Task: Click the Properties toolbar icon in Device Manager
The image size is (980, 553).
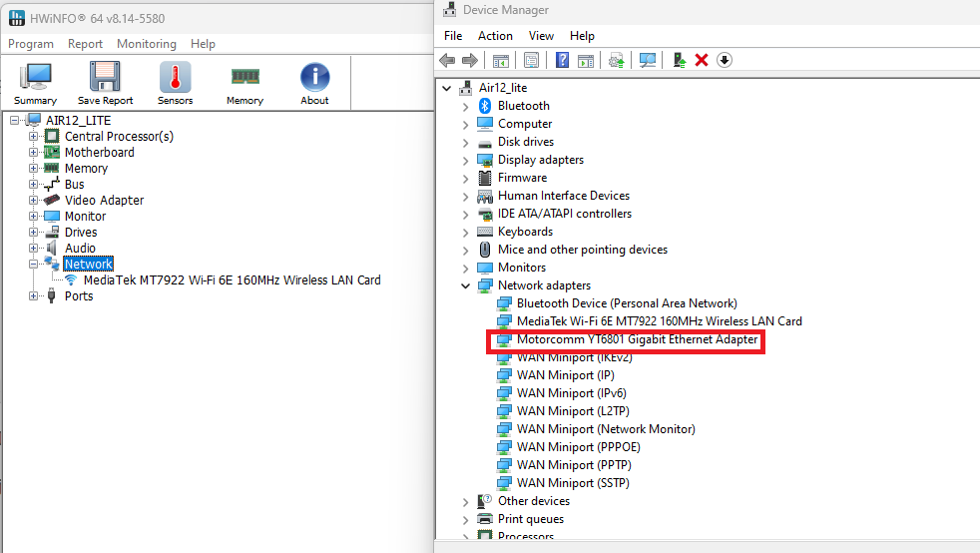Action: (x=531, y=61)
